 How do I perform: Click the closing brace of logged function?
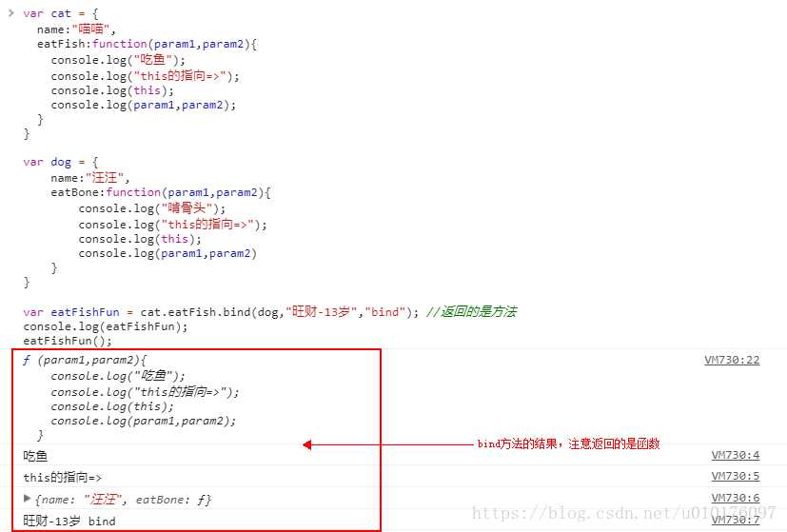click(x=40, y=435)
